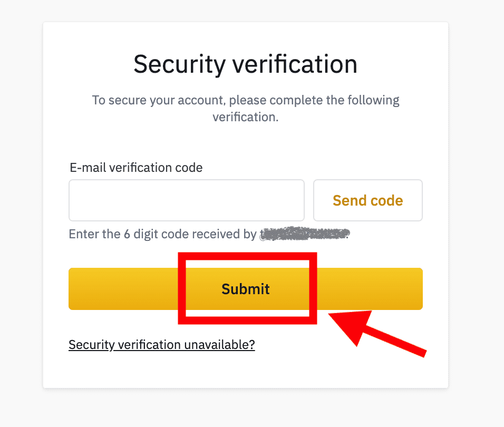Request a code with Send code
The image size is (504, 427).
(367, 200)
